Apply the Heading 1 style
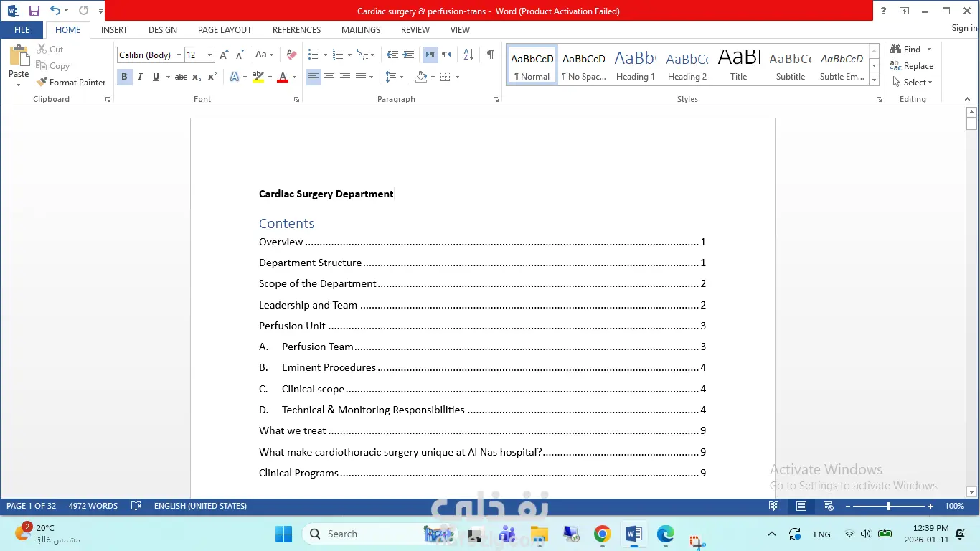980x551 pixels. [x=636, y=65]
